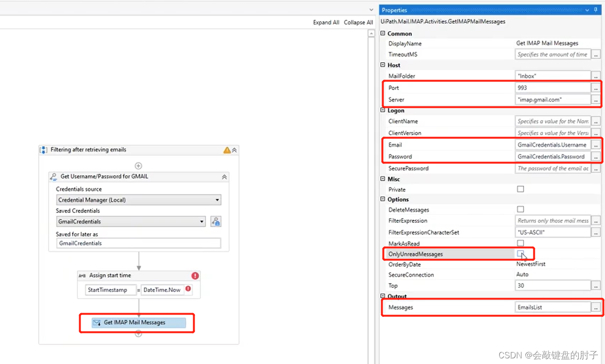Screen dimensions: 605x364
Task: Toggle the DeleteMessages checkbox
Action: tap(521, 210)
